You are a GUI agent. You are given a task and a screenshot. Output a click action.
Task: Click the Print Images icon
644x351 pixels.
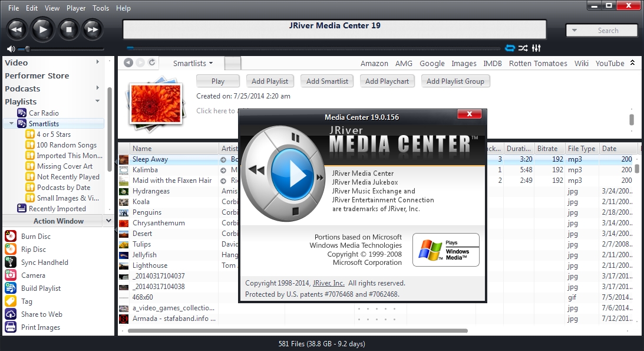tap(10, 327)
